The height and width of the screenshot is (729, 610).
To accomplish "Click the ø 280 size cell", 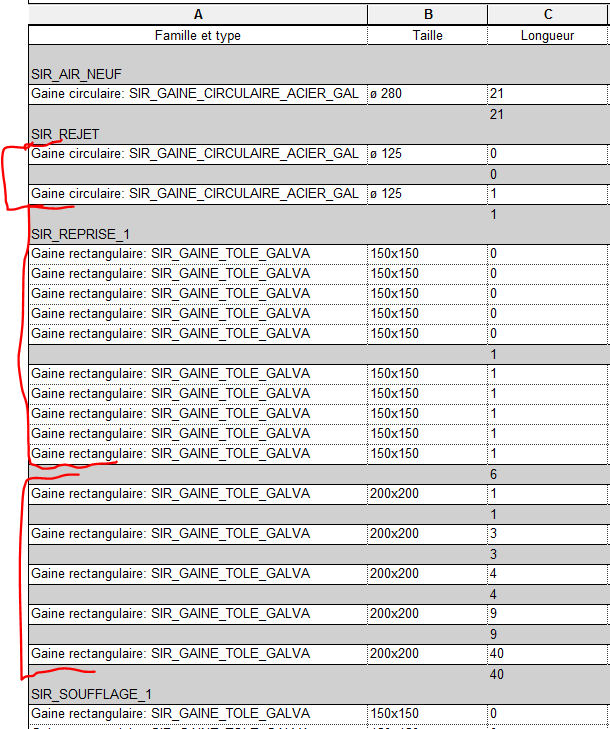I will click(x=427, y=94).
